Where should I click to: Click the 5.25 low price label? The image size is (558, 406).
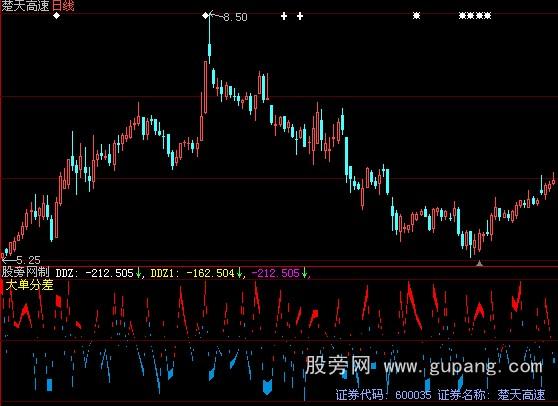28,260
